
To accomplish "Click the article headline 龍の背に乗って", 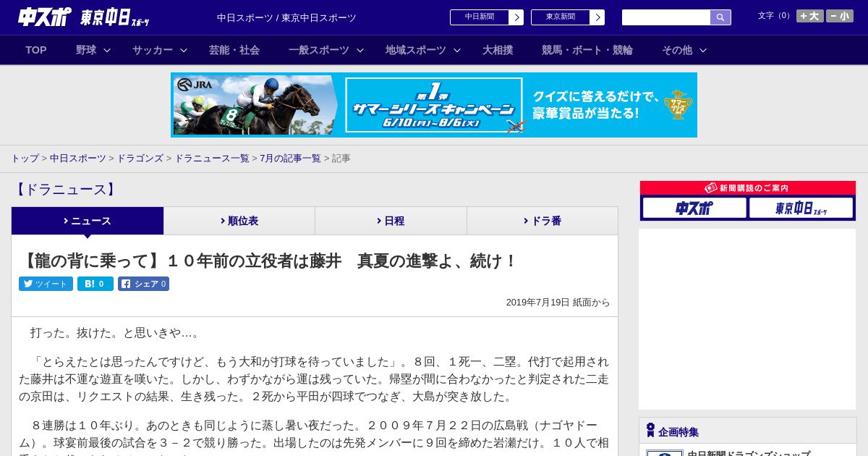I will (x=268, y=261).
